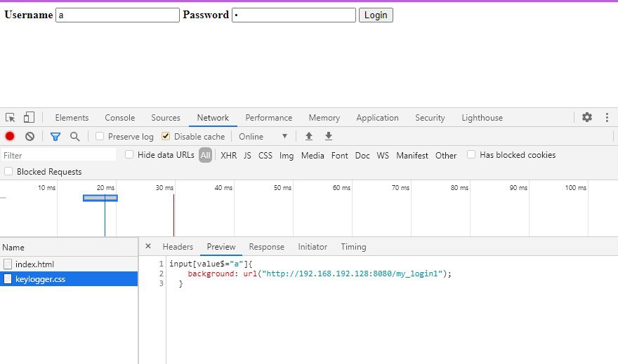Enable Has blocked cookies filter
This screenshot has height=364, width=618.
click(471, 155)
